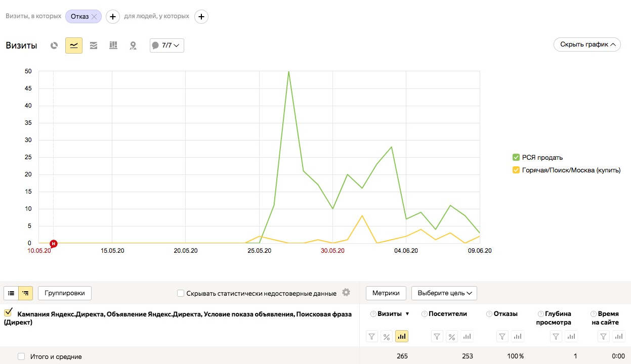Toggle the РСЯ продать legend checkbox
Image resolution: width=631 pixels, height=364 pixels.
click(x=516, y=157)
